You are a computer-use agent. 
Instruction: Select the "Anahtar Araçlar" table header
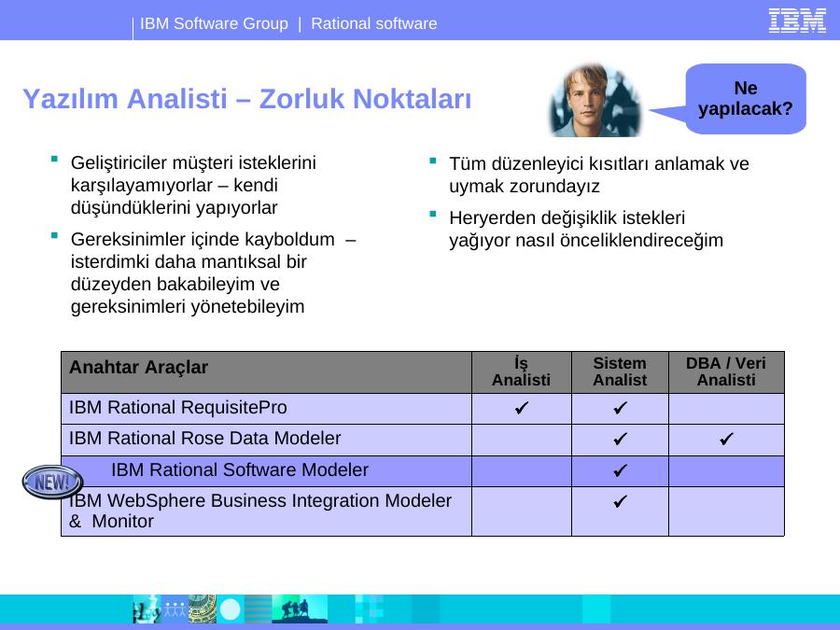[266, 372]
